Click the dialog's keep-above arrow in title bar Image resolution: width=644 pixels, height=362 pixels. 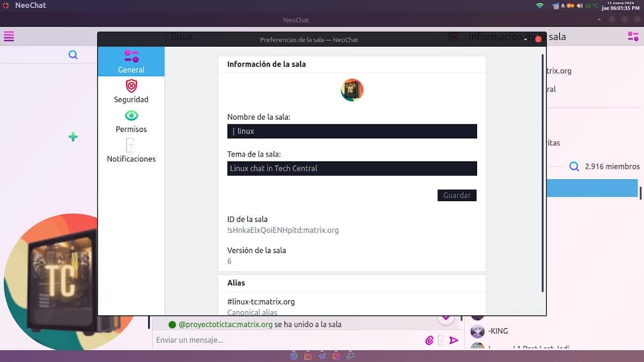coord(525,40)
